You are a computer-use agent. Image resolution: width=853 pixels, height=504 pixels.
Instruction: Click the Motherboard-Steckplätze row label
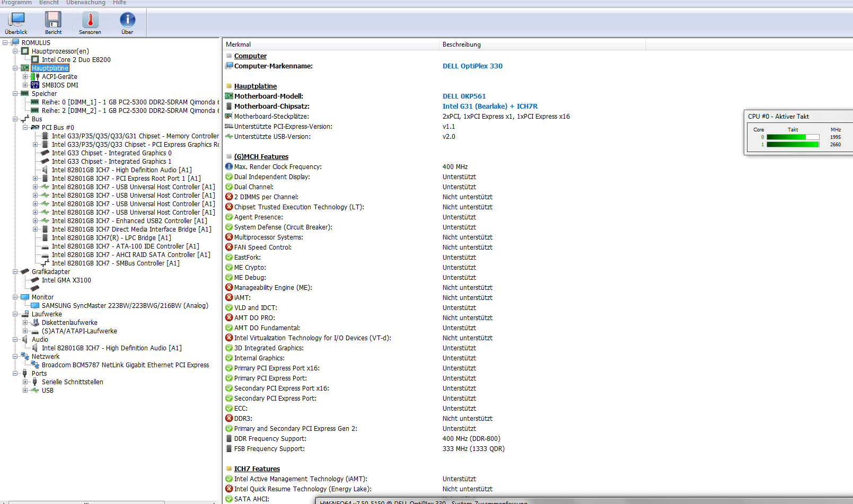coord(271,116)
